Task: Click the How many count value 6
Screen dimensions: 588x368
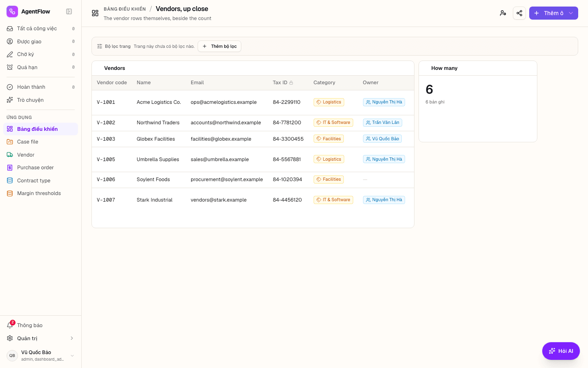Action: [x=429, y=90]
